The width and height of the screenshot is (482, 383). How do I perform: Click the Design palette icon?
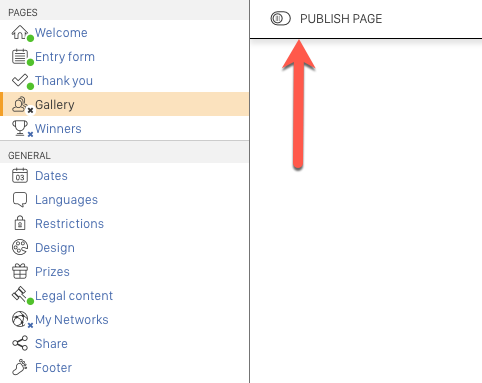tap(20, 247)
